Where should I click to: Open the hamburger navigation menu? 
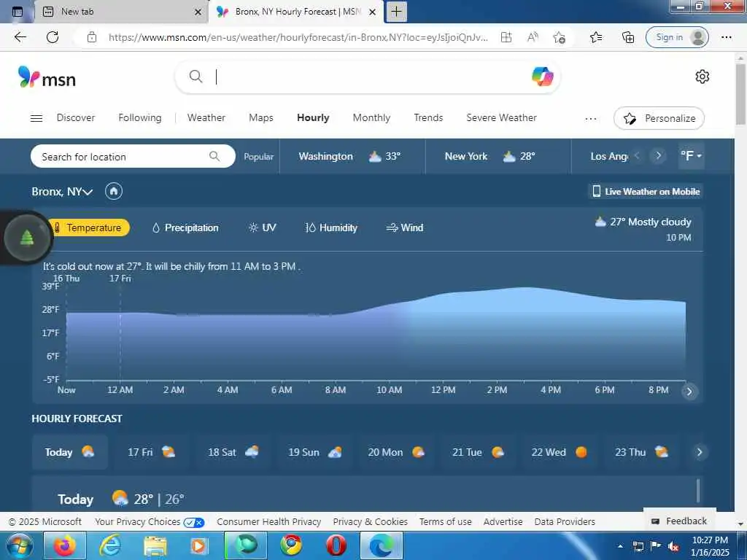coord(36,118)
